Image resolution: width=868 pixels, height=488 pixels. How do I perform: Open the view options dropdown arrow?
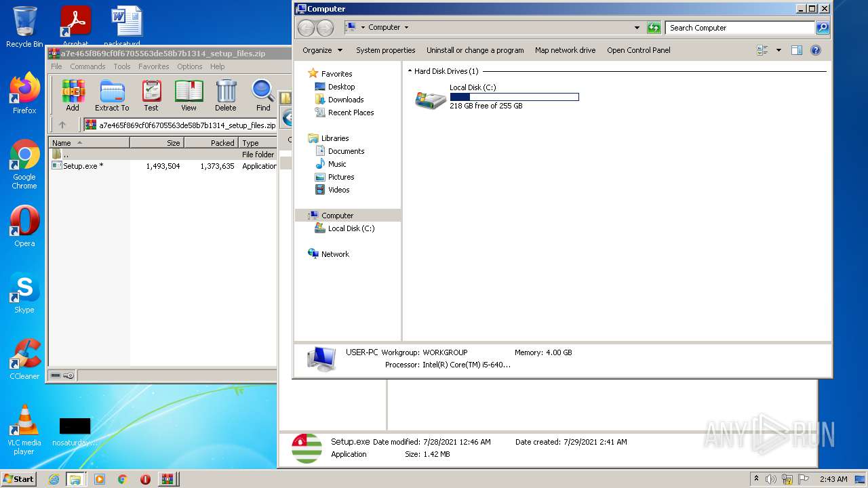coord(778,50)
